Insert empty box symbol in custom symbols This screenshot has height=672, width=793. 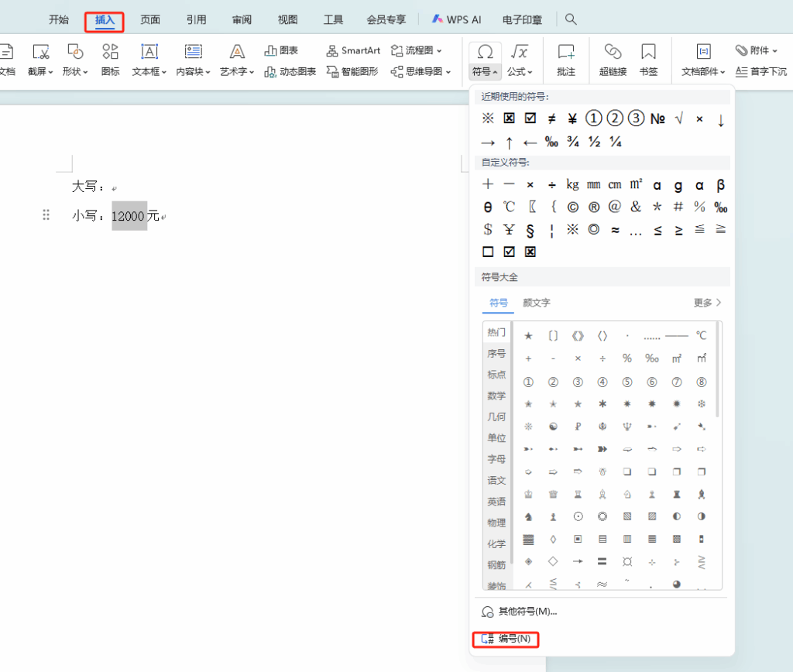point(488,252)
